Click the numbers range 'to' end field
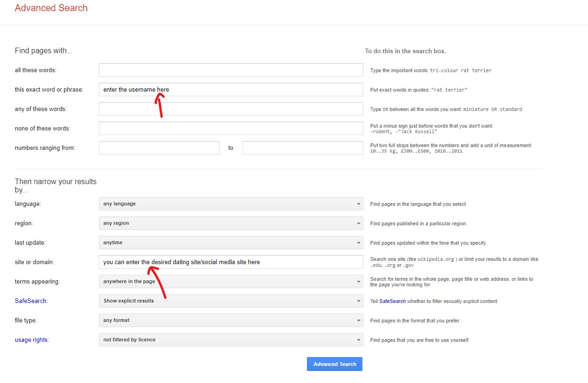Image resolution: width=588 pixels, height=383 pixels. pyautogui.click(x=302, y=148)
